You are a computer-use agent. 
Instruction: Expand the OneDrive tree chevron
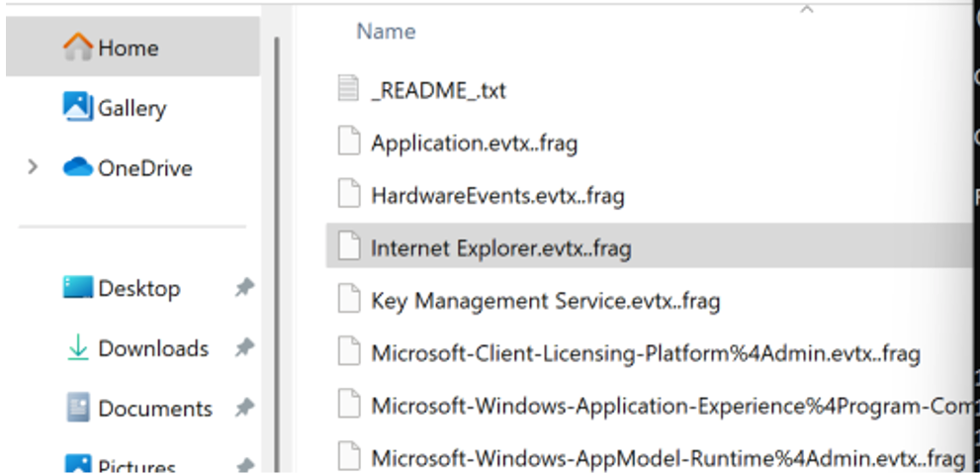[33, 167]
